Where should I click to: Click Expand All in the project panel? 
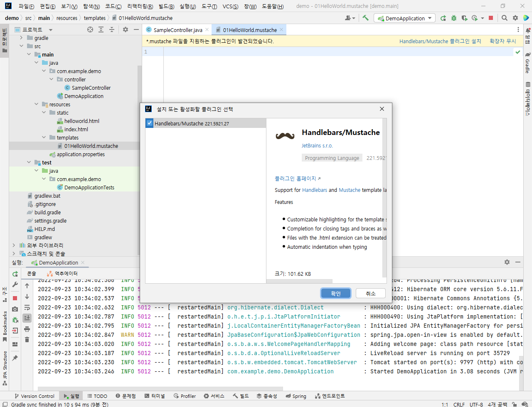tap(101, 29)
